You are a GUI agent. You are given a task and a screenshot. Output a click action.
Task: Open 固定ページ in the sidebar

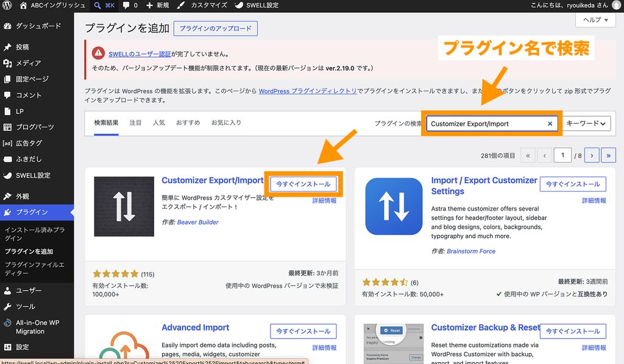point(37,79)
